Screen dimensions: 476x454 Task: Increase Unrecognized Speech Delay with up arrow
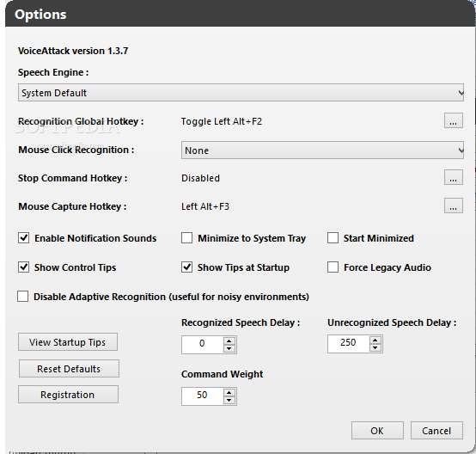pyautogui.click(x=375, y=340)
